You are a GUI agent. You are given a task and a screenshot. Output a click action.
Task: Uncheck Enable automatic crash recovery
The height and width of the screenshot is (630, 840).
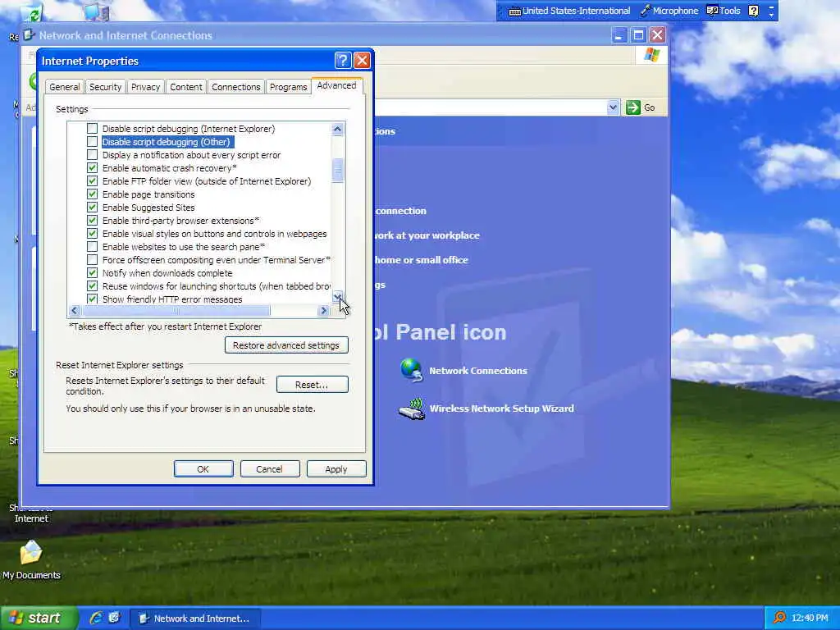(x=92, y=167)
